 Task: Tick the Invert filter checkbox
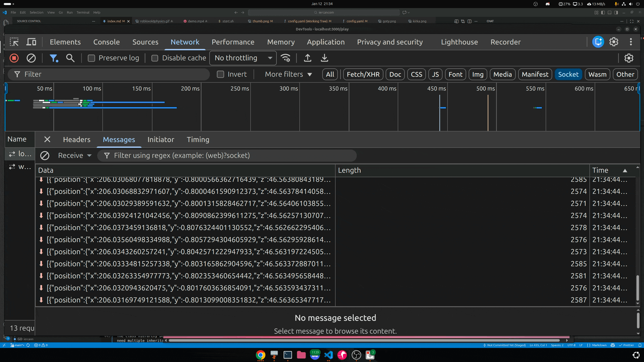point(220,74)
